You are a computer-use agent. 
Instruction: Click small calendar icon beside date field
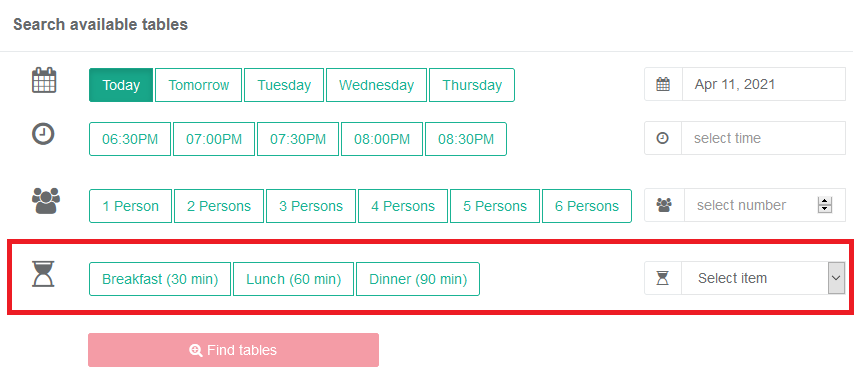663,85
